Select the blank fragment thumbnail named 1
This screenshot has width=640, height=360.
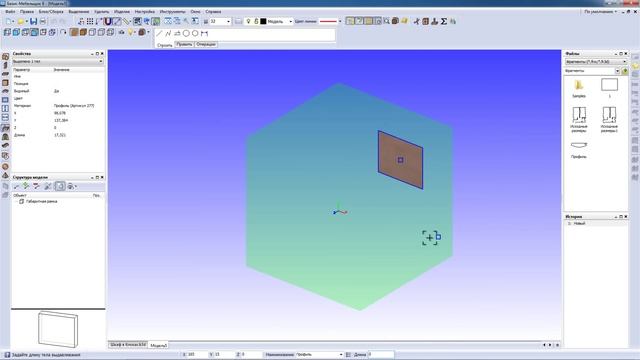click(609, 87)
